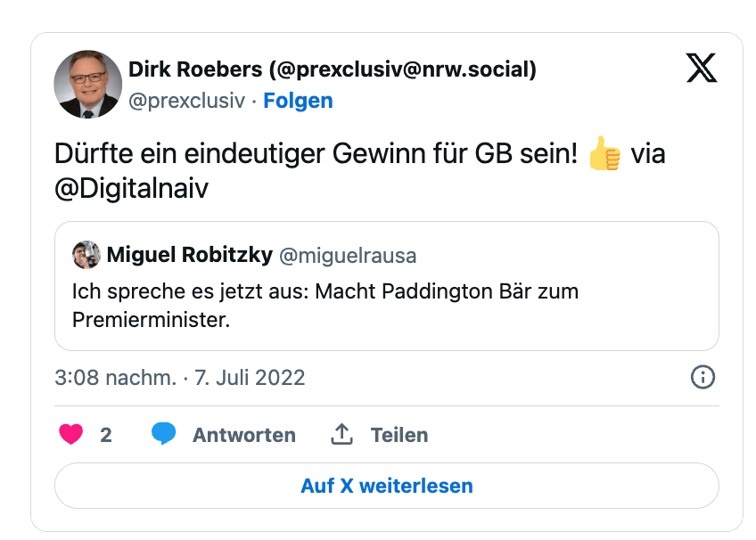
Task: Click Dirk Roebers' profile picture
Action: pos(88,85)
